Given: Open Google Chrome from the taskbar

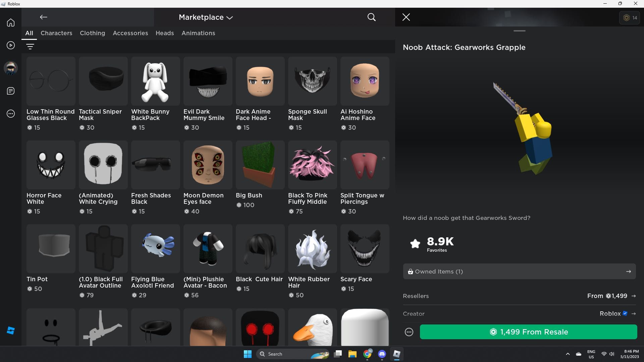Looking at the screenshot, I should coord(367,354).
